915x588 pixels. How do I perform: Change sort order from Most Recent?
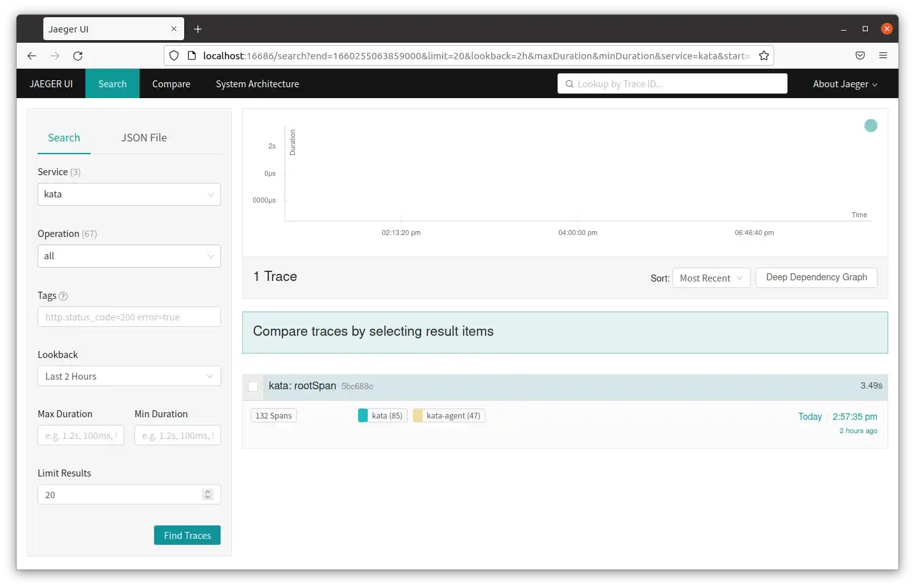point(710,278)
